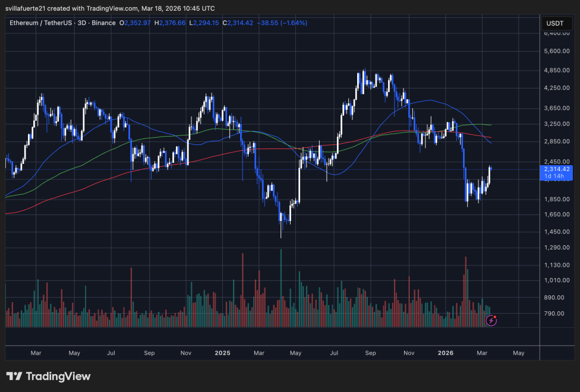Click the open value 2,352.97
The image size is (580, 392).
pos(135,23)
